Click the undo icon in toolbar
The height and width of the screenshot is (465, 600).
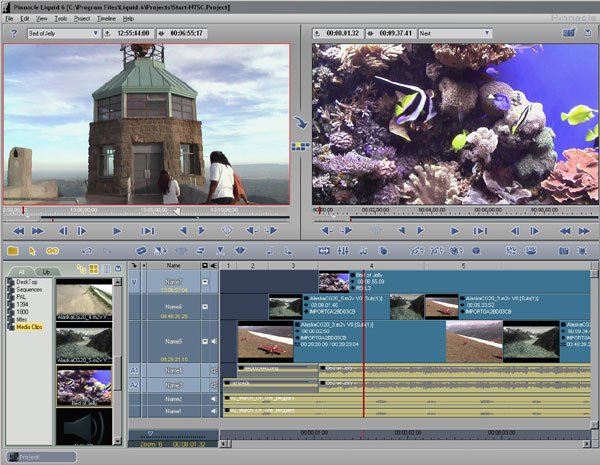pyautogui.click(x=87, y=251)
